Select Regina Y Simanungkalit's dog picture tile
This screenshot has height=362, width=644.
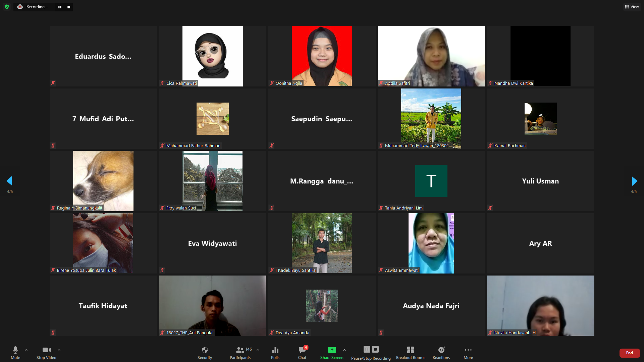[103, 181]
